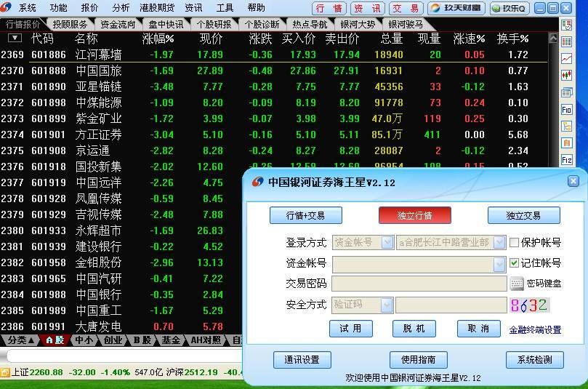Switch to the 热点导航 tab
This screenshot has width=588, height=389.
click(310, 25)
